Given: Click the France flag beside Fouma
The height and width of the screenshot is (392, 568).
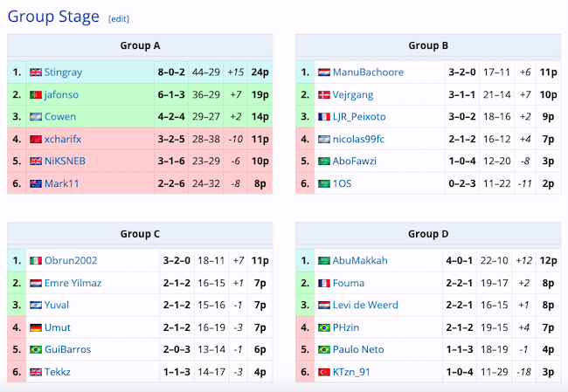Looking at the screenshot, I should point(324,283).
